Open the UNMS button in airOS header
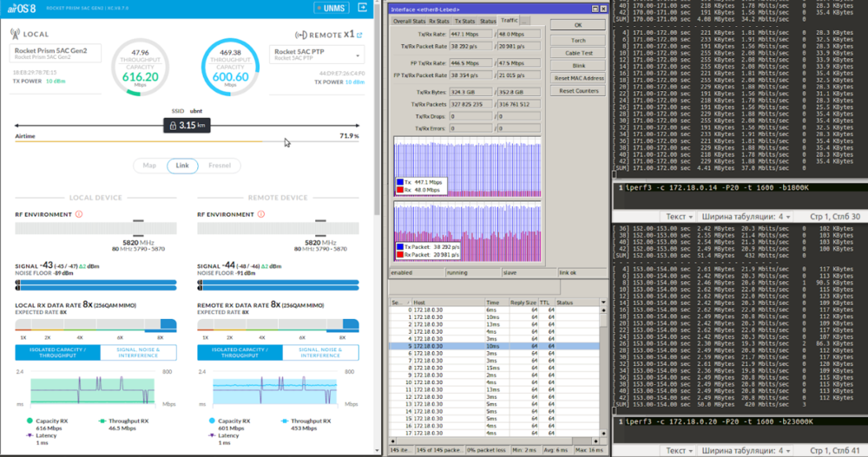868x457 pixels. pyautogui.click(x=331, y=8)
